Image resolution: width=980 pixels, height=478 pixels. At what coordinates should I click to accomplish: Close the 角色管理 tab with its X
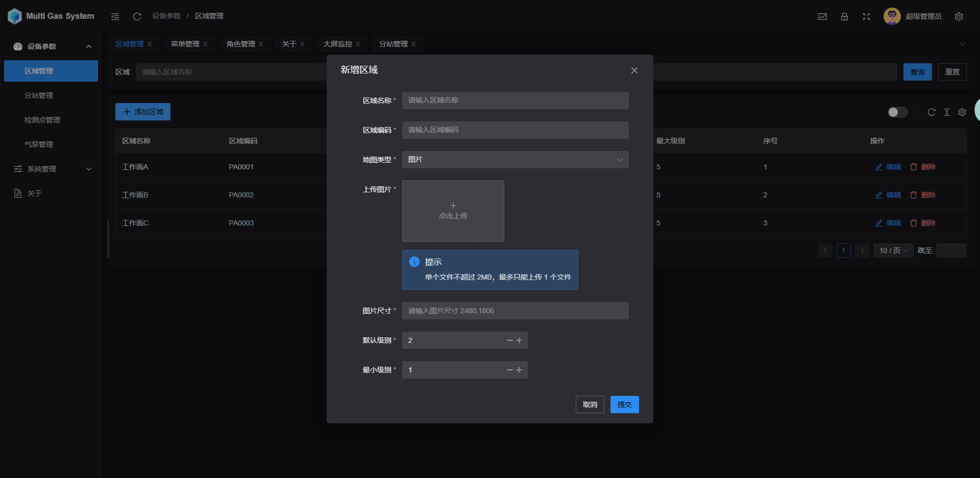(261, 44)
